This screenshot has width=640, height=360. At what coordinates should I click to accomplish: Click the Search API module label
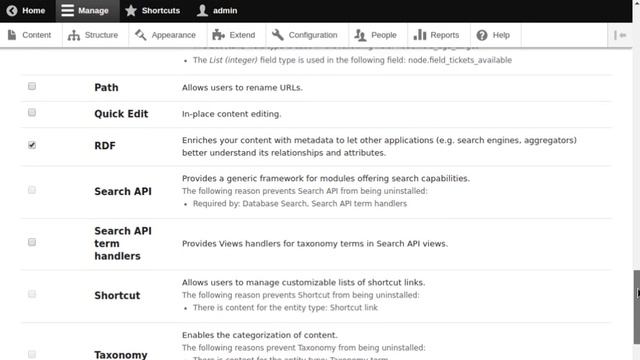pos(123,191)
